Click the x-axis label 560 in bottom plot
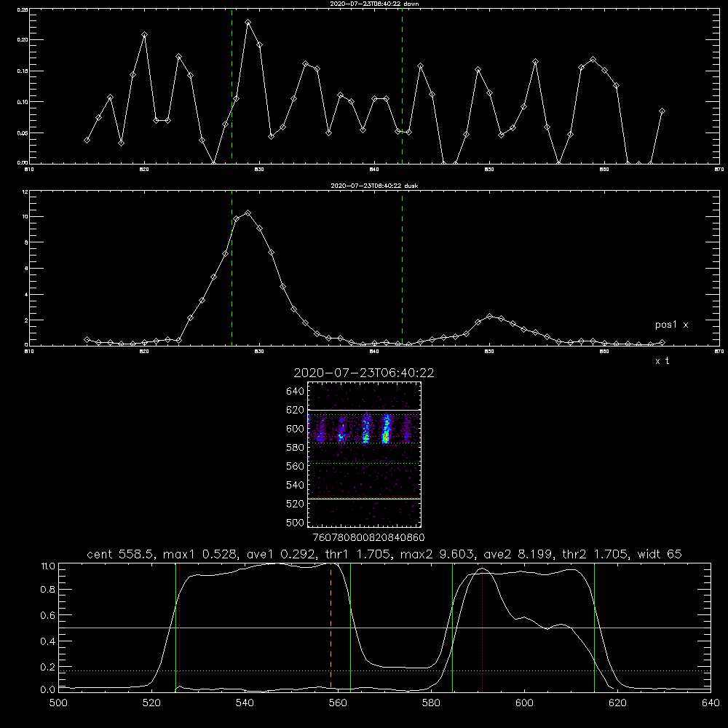This screenshot has height=728, width=728. coord(338,703)
